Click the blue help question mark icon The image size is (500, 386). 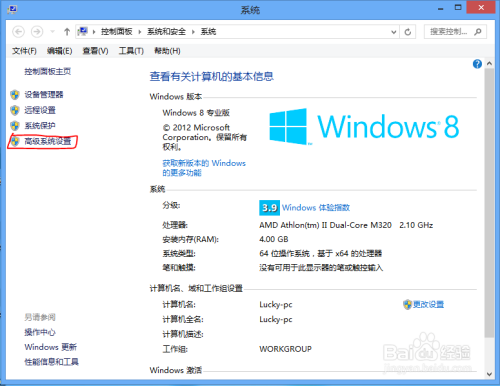point(477,64)
